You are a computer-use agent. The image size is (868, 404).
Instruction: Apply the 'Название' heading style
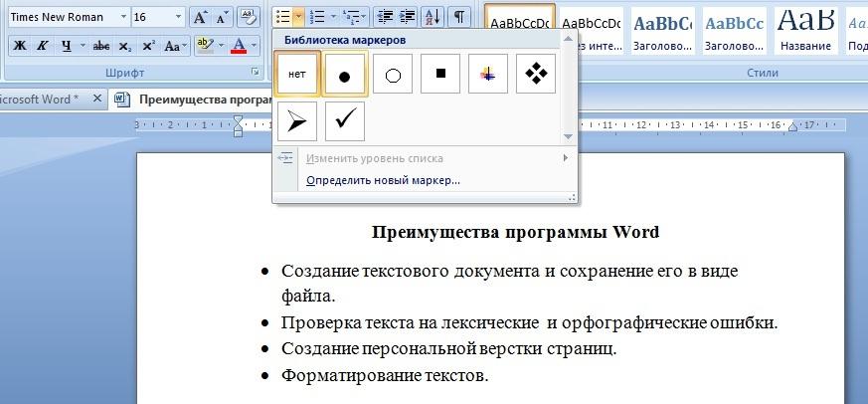click(805, 30)
